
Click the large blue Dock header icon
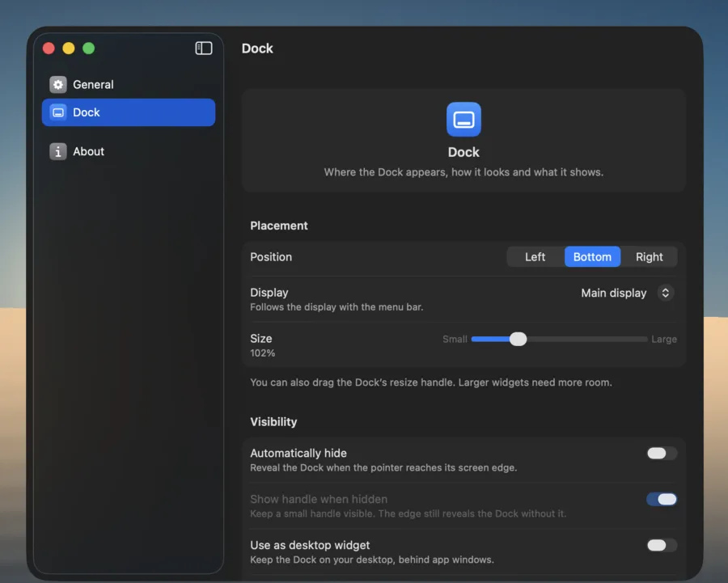tap(463, 120)
